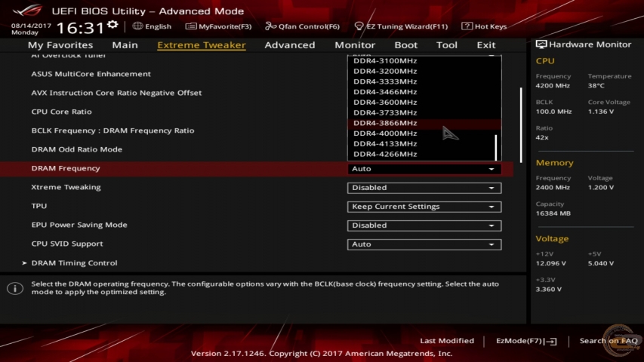Viewport: 644px width, 362px height.
Task: Switch to EzMode(F7)
Action: coord(526,341)
